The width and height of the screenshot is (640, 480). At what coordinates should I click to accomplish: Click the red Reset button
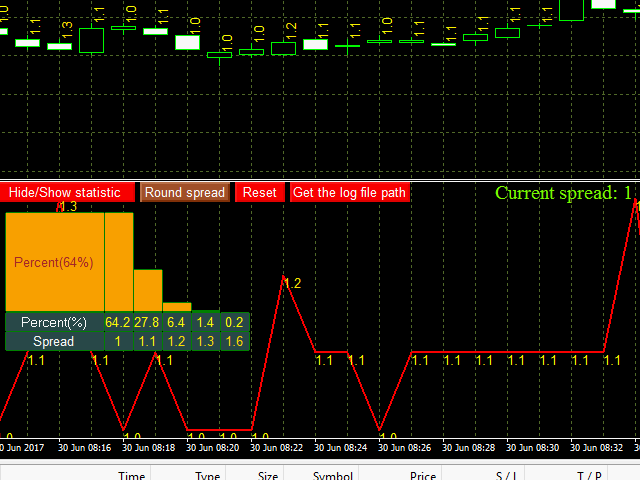coord(260,192)
